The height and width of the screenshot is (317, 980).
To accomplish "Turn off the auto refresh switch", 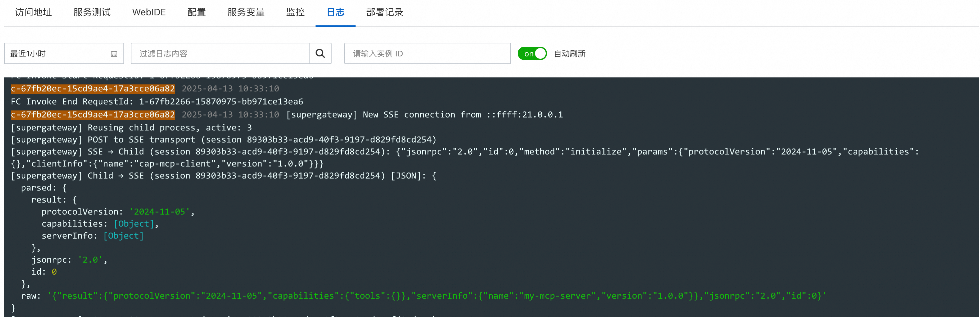I will 532,54.
